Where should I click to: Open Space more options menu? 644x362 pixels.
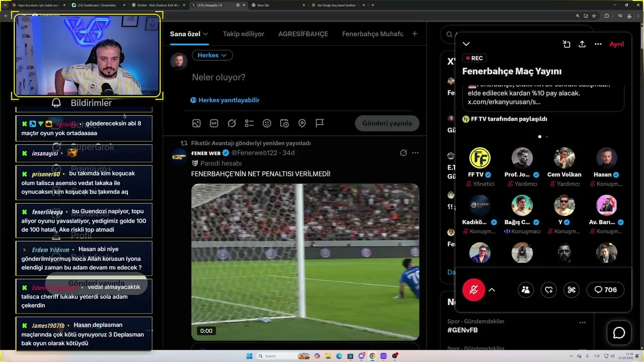(598, 44)
